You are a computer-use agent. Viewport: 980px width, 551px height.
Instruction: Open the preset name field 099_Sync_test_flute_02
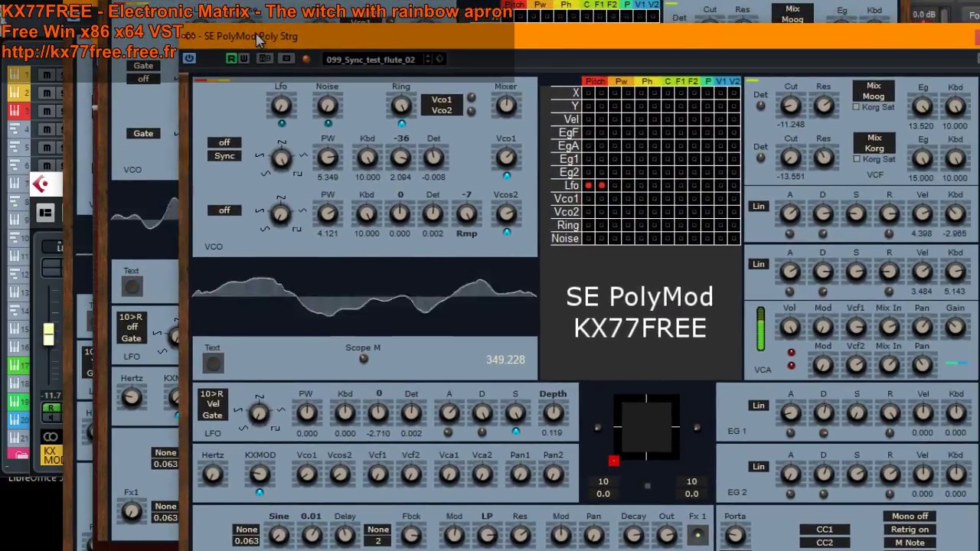tap(371, 59)
